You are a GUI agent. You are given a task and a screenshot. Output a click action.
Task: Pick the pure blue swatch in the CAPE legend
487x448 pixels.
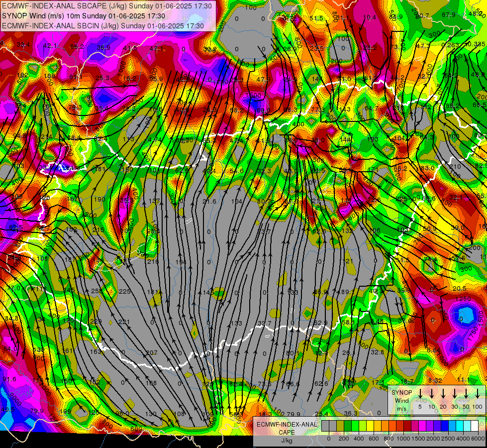tap(444, 426)
